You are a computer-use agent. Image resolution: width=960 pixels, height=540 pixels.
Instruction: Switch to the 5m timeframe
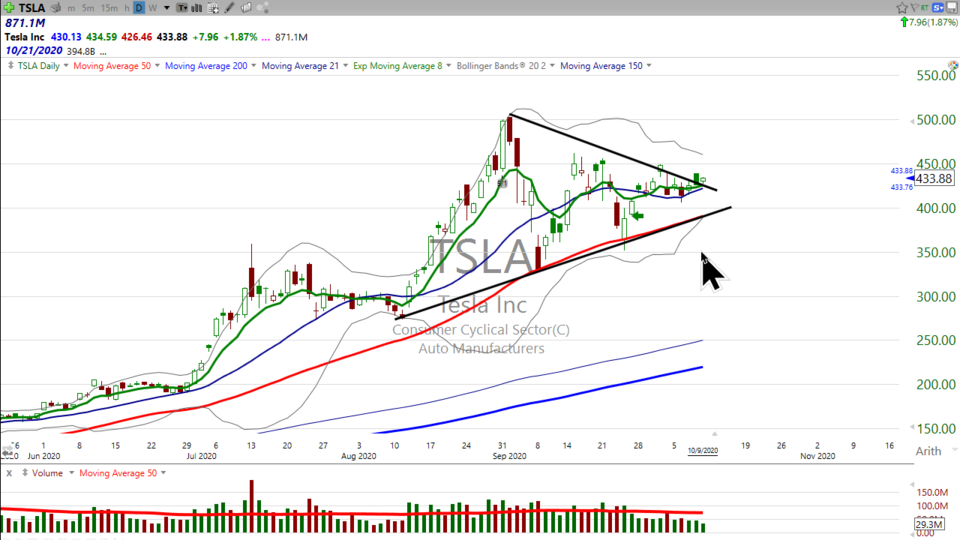pyautogui.click(x=88, y=8)
